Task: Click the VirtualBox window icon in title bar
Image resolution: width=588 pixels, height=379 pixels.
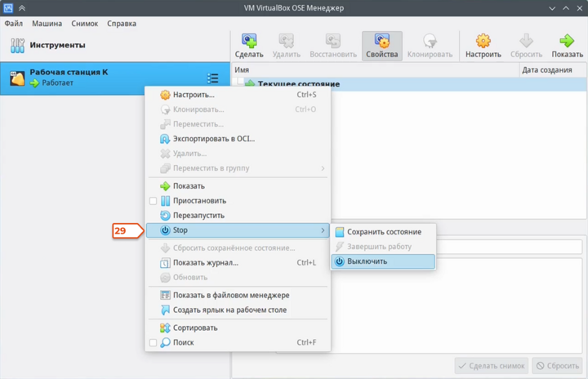Action: click(8, 8)
